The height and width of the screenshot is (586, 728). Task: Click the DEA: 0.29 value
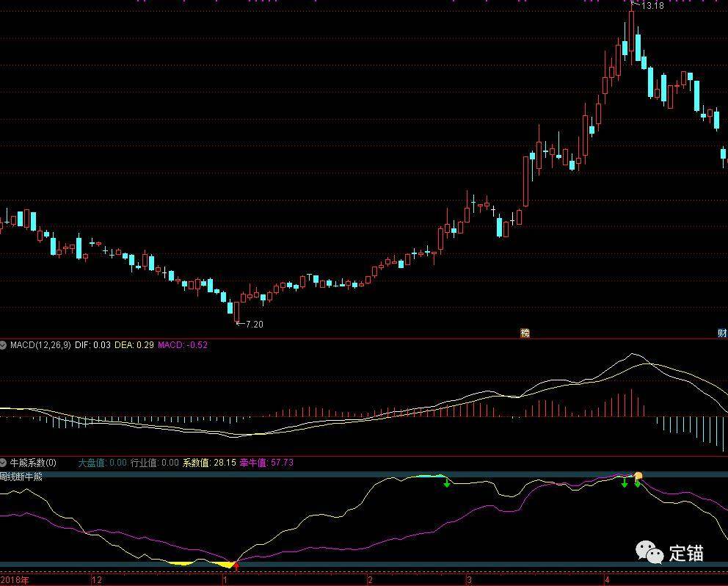(134, 345)
